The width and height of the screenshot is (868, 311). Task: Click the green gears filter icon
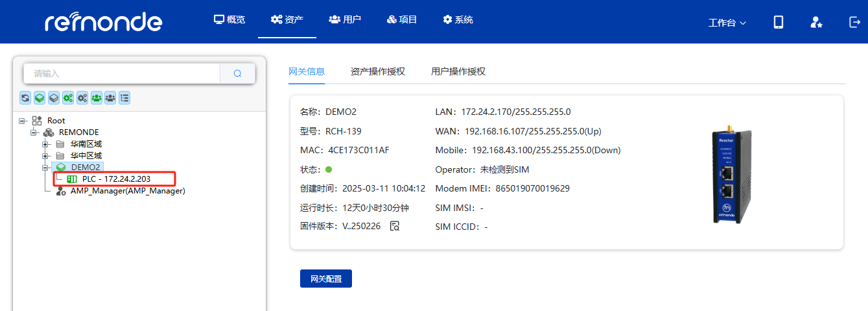pyautogui.click(x=68, y=97)
